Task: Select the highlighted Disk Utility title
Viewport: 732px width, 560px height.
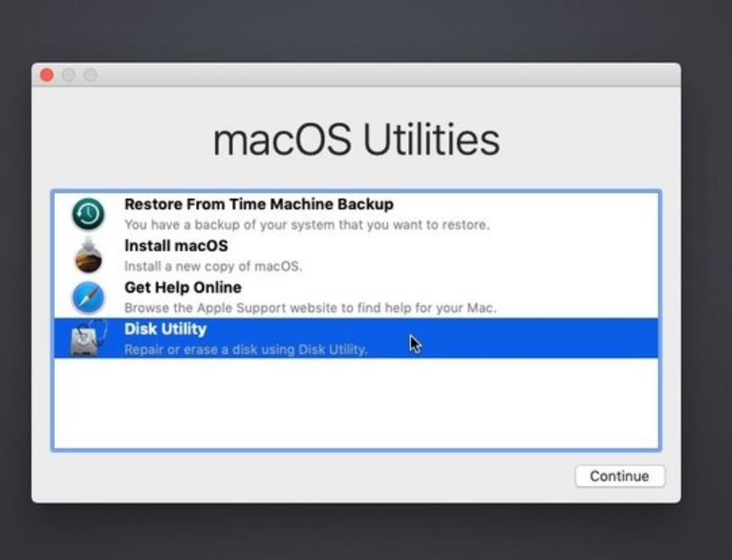Action: click(x=166, y=329)
